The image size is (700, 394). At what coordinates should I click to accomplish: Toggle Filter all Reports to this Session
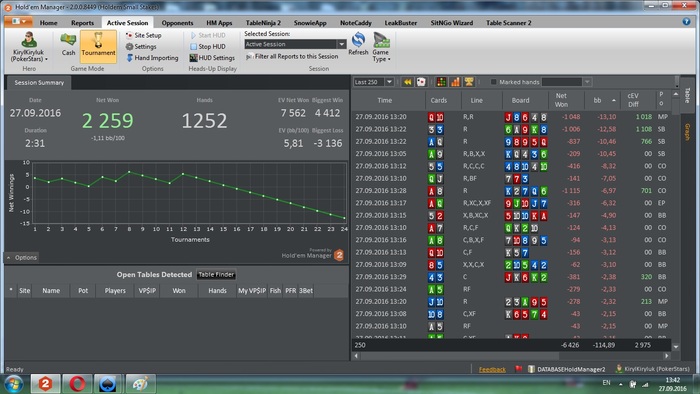click(x=292, y=57)
